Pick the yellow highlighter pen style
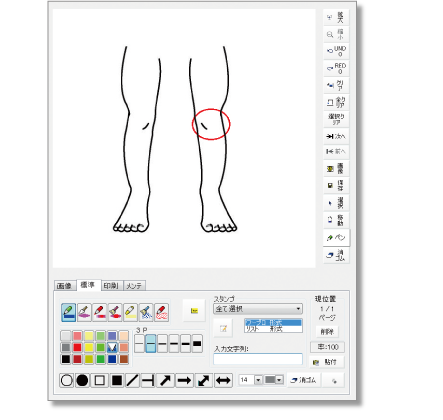This screenshot has height=420, width=443. (x=130, y=312)
